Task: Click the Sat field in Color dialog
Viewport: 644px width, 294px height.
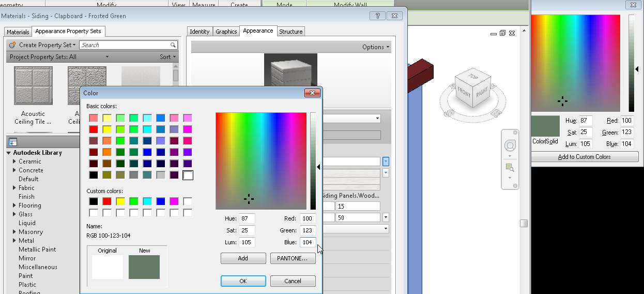Action: coord(247,230)
